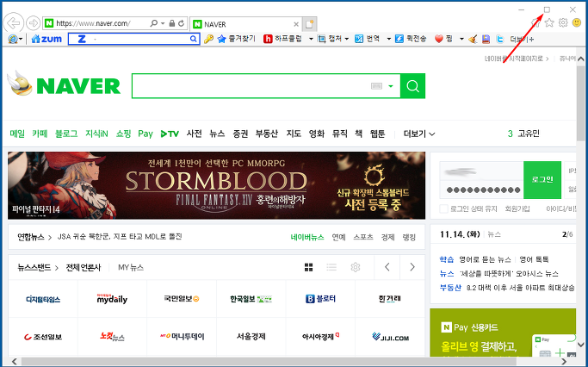Click inside the zum toolbar search box
The height and width of the screenshot is (367, 588).
[x=135, y=39]
